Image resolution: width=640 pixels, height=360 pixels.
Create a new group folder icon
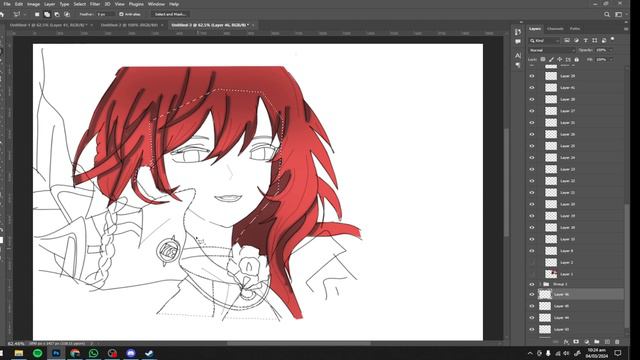[597, 342]
